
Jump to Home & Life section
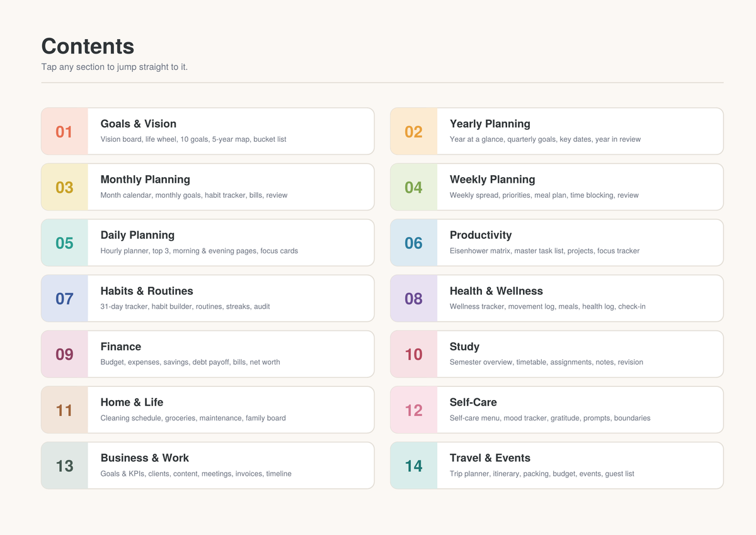click(x=208, y=410)
